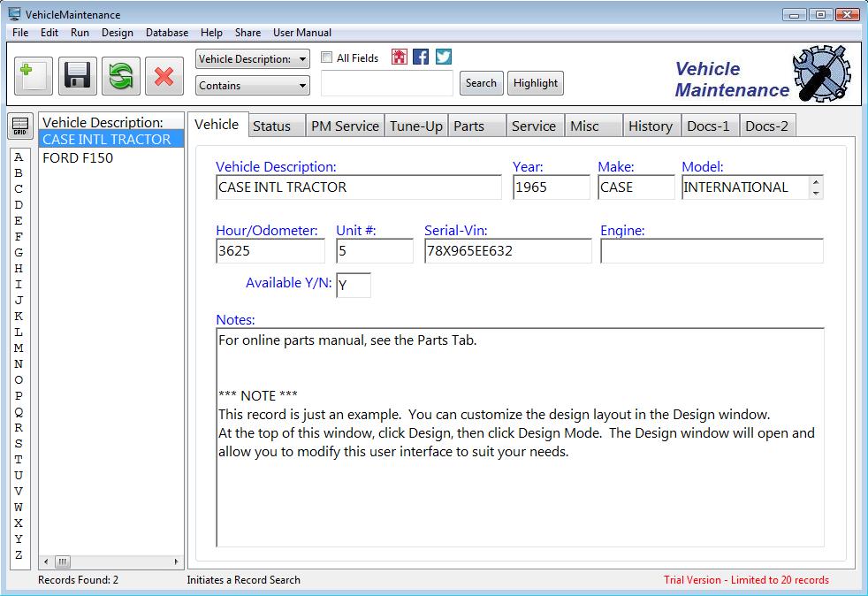
Task: Open the home page icon
Action: (400, 57)
